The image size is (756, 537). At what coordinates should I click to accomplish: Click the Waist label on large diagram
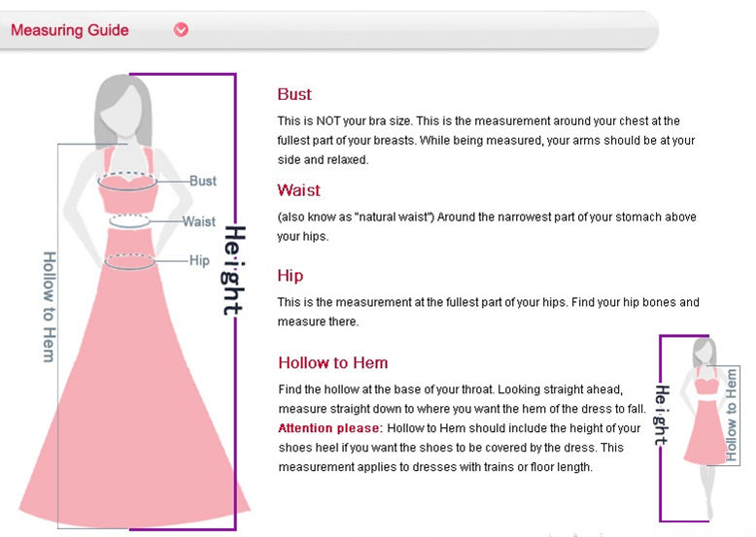point(199,221)
